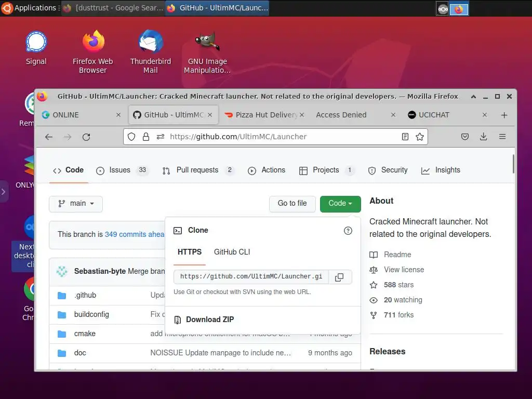Close the ONLINE tab

pos(118,115)
